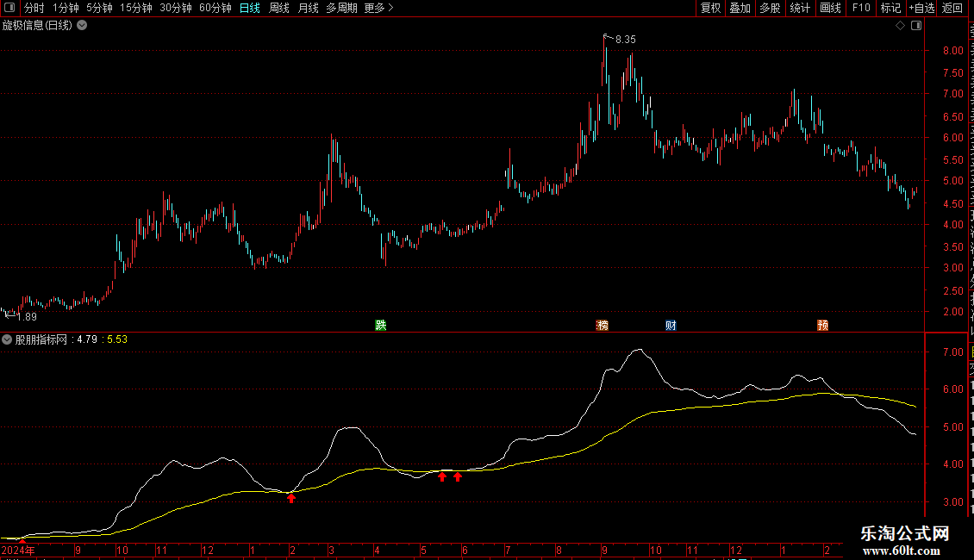Open the 统计 statistics tool
Viewport: 974px width, 560px height.
(x=799, y=8)
